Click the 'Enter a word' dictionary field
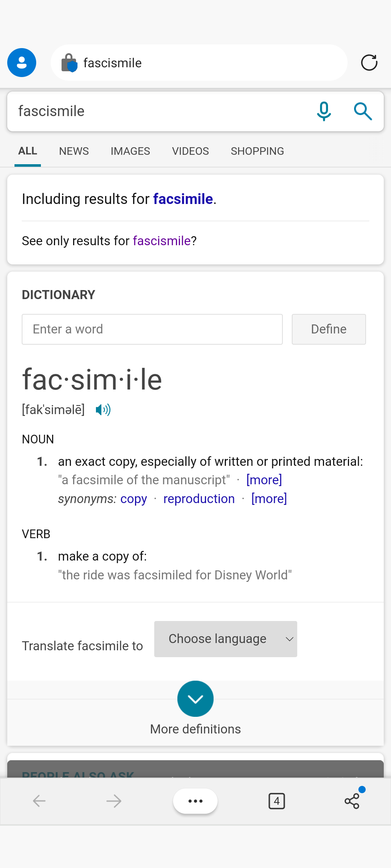The height and width of the screenshot is (868, 391). [x=152, y=329]
